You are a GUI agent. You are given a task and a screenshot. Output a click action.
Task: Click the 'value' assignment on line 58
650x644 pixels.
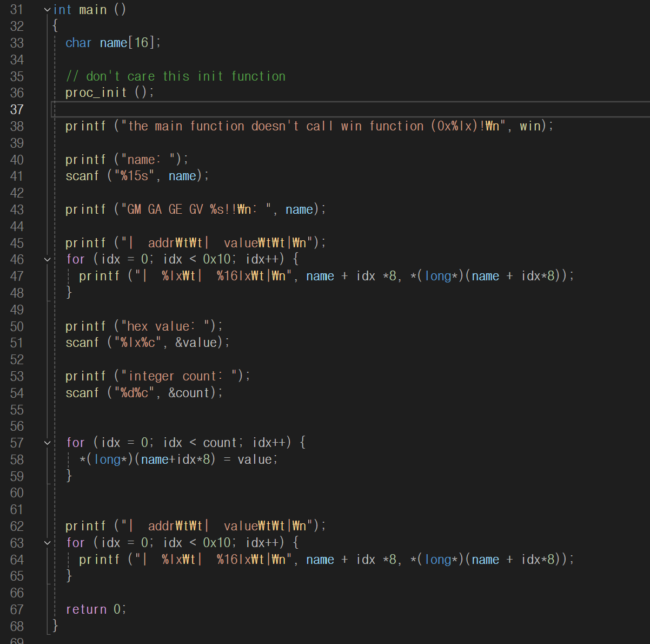255,459
